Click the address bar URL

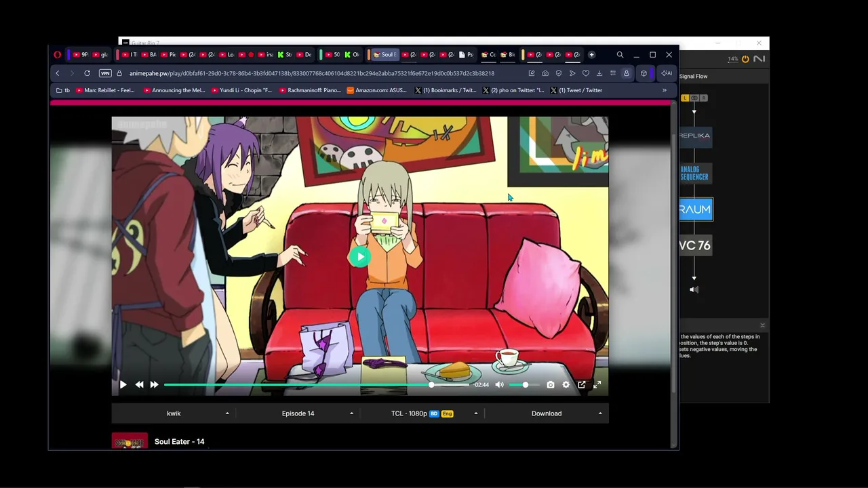312,73
